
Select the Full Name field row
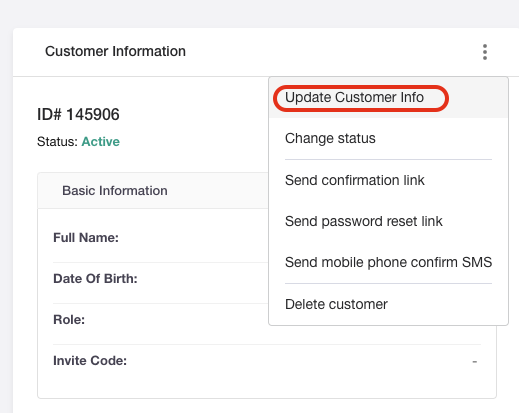160,238
